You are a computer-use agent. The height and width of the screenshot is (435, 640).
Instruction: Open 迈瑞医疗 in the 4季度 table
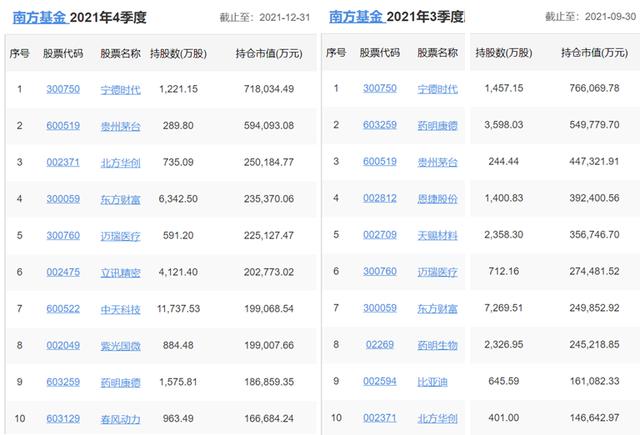point(120,236)
